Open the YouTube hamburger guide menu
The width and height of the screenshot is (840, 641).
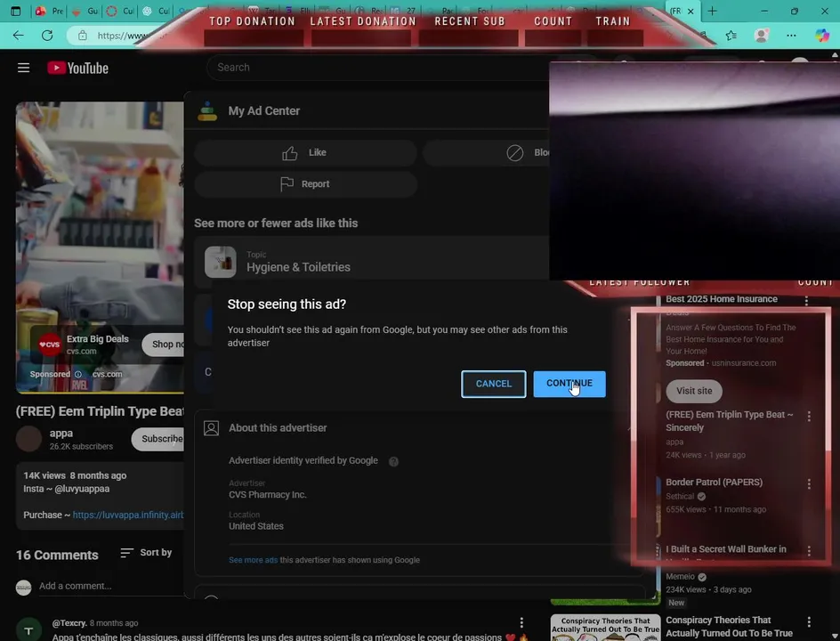coord(23,68)
